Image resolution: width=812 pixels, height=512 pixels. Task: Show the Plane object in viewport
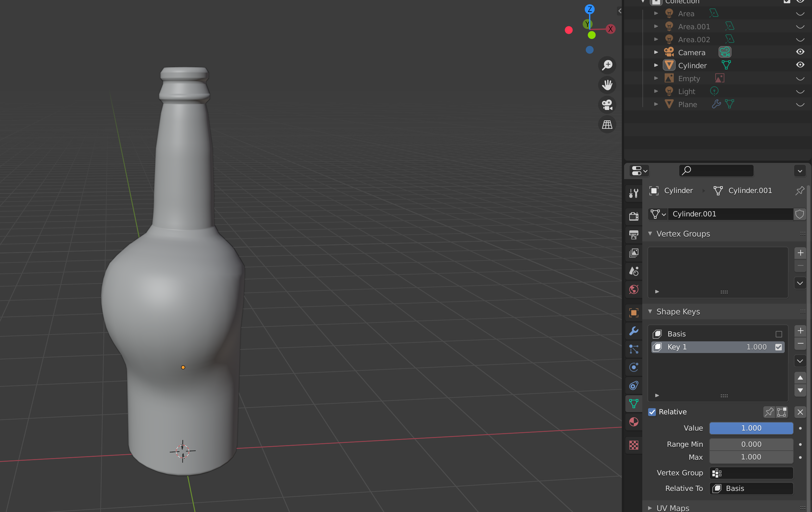(x=800, y=104)
